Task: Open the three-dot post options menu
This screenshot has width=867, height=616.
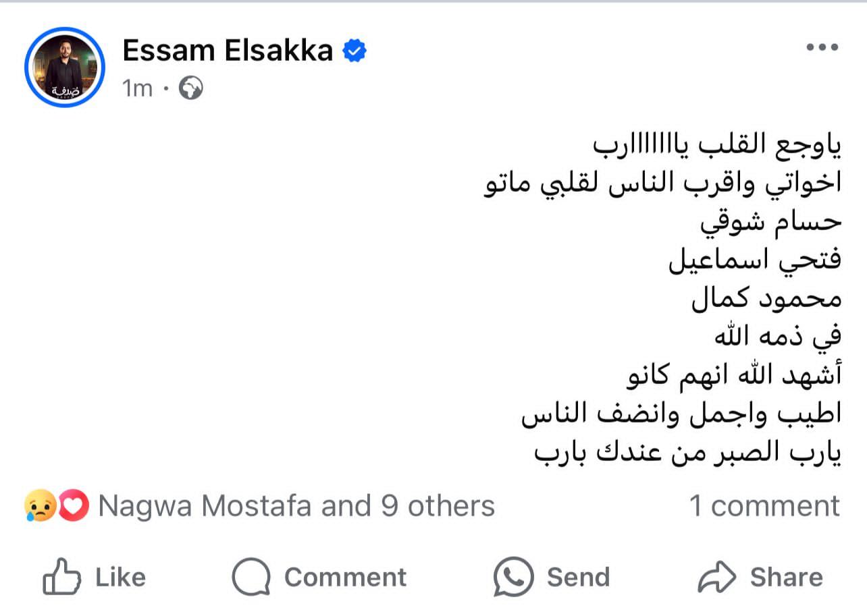Action: tap(822, 48)
